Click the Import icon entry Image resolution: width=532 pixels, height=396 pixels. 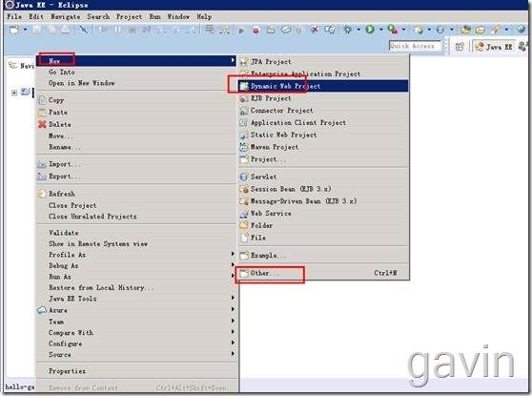point(42,164)
